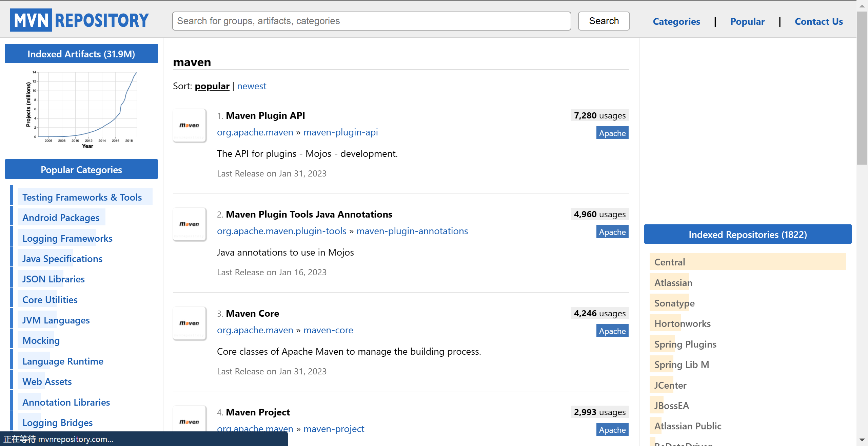Open the maven-project artifact link
The image size is (868, 446).
pos(334,429)
